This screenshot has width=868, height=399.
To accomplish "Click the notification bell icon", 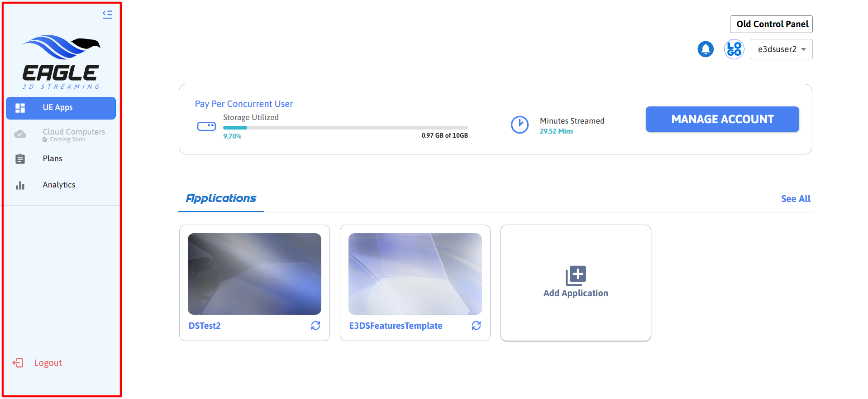I will tap(705, 49).
